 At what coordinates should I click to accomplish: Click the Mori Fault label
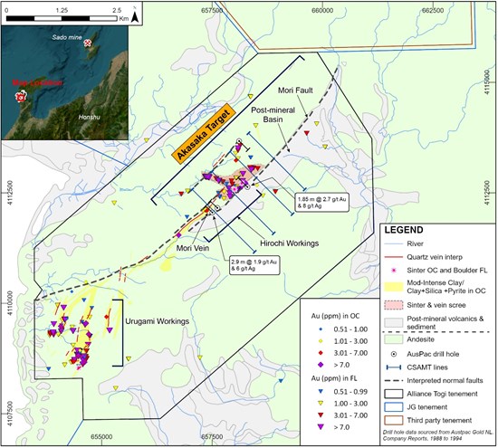pos(295,91)
